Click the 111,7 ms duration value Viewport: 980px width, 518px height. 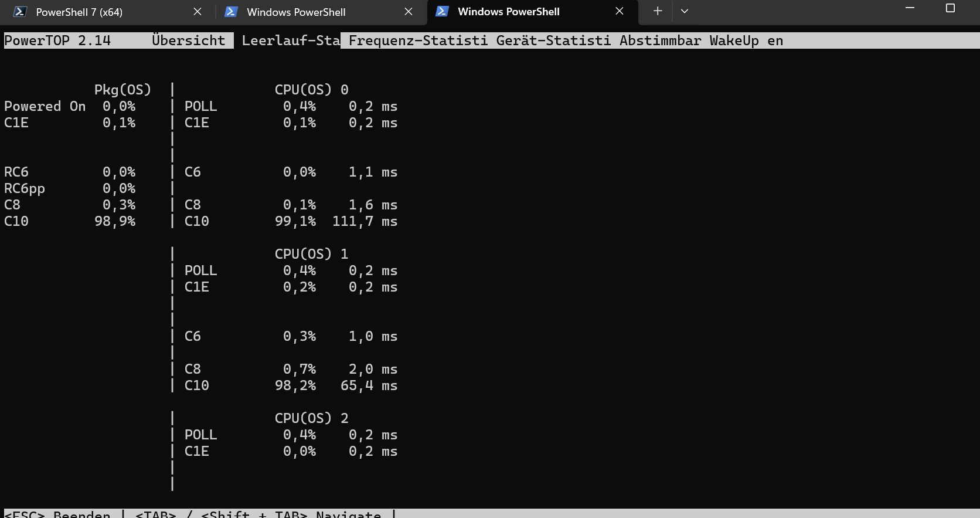tap(365, 221)
